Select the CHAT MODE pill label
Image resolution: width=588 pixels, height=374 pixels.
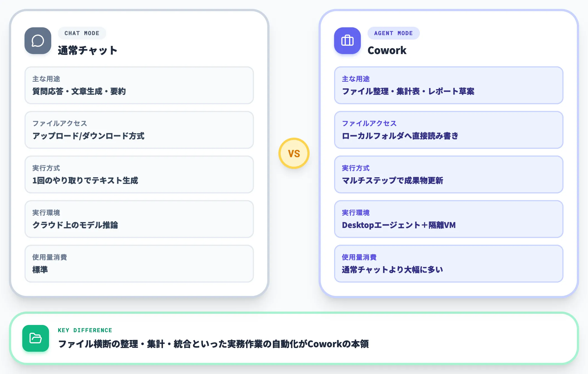pos(82,33)
